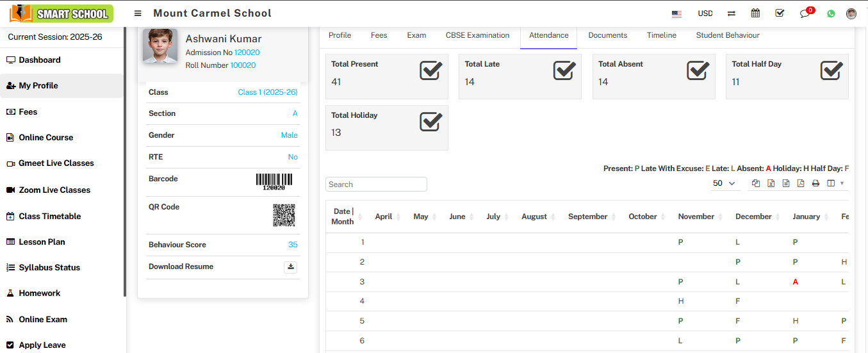Open the task checklist icon in header
The width and height of the screenshot is (868, 353).
780,13
